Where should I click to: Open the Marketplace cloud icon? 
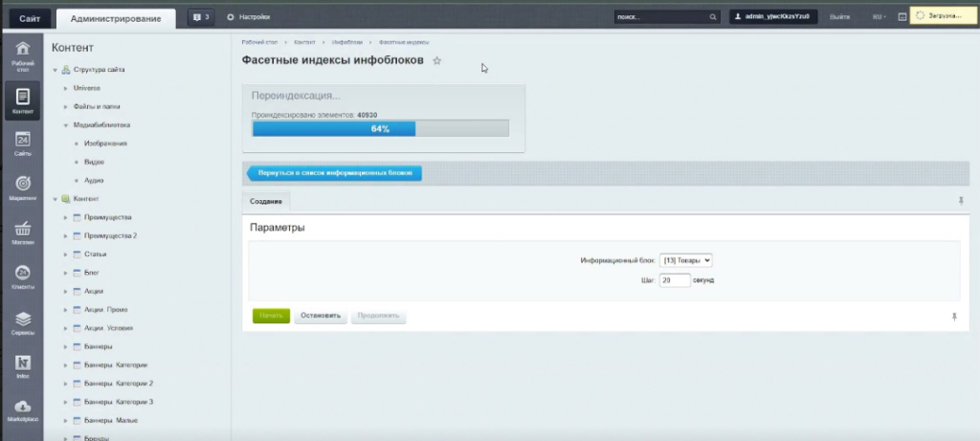23,409
